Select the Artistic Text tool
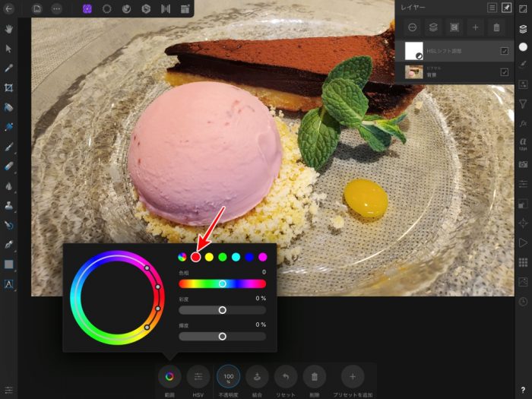 pyautogui.click(x=9, y=284)
